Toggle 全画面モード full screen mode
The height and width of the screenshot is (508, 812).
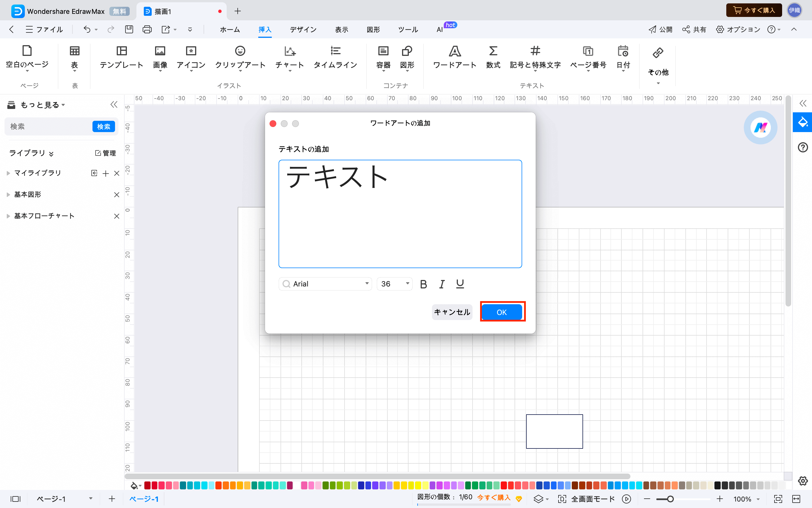586,499
